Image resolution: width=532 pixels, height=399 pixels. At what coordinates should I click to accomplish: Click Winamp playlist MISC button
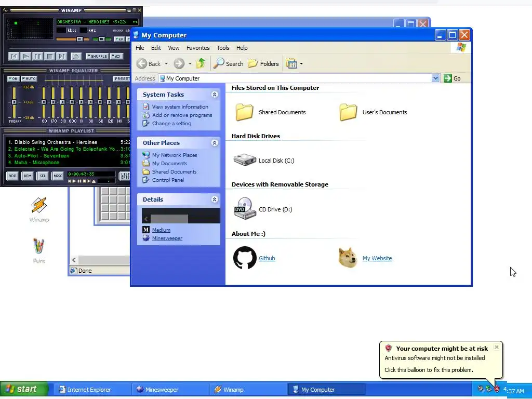tap(58, 176)
